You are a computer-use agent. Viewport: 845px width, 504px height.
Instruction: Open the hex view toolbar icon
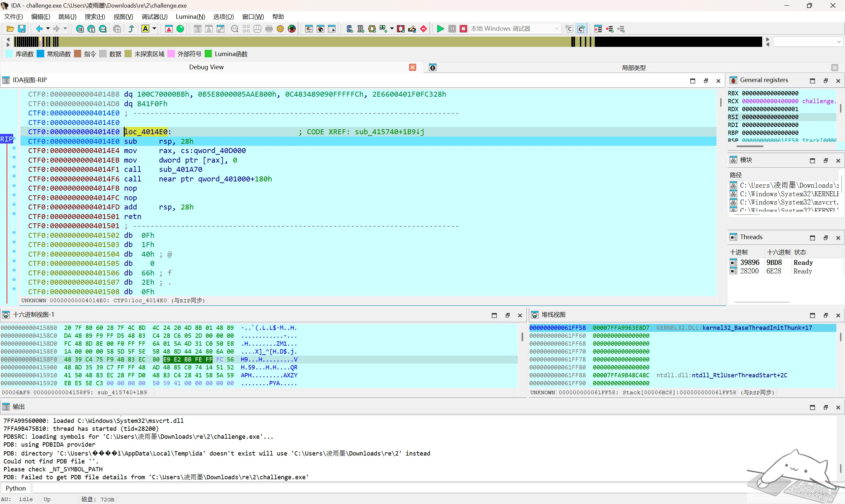pyautogui.click(x=80, y=29)
